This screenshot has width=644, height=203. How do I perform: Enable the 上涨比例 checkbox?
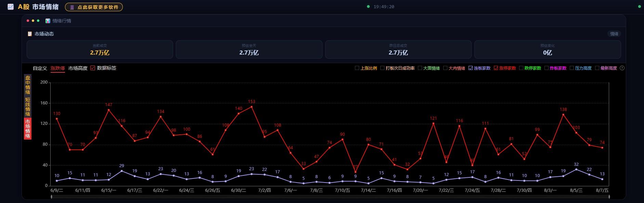pyautogui.click(x=357, y=68)
